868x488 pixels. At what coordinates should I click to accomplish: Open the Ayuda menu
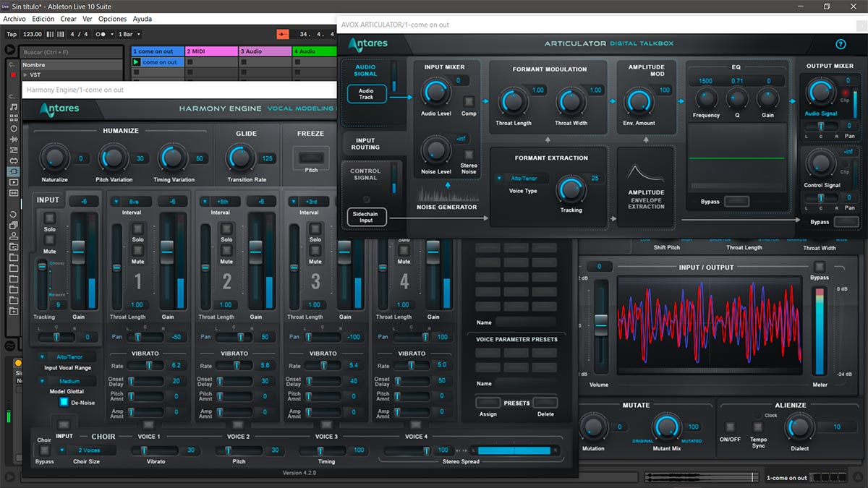click(142, 19)
